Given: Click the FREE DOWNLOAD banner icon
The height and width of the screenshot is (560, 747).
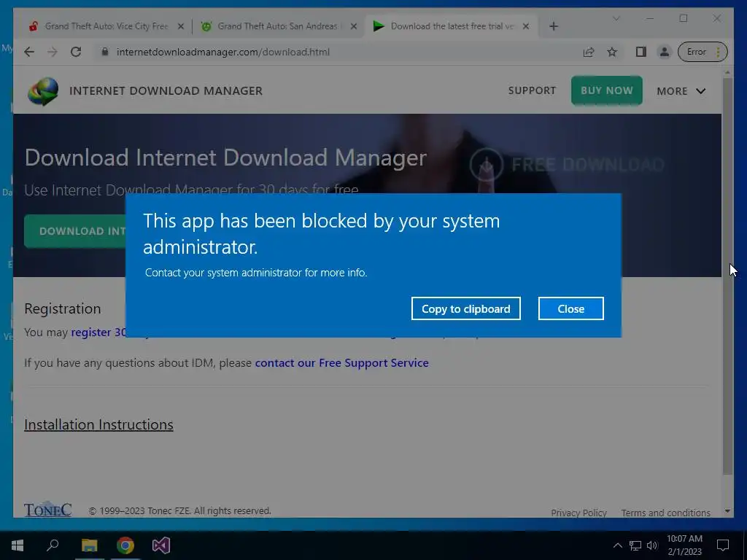Looking at the screenshot, I should pyautogui.click(x=487, y=164).
